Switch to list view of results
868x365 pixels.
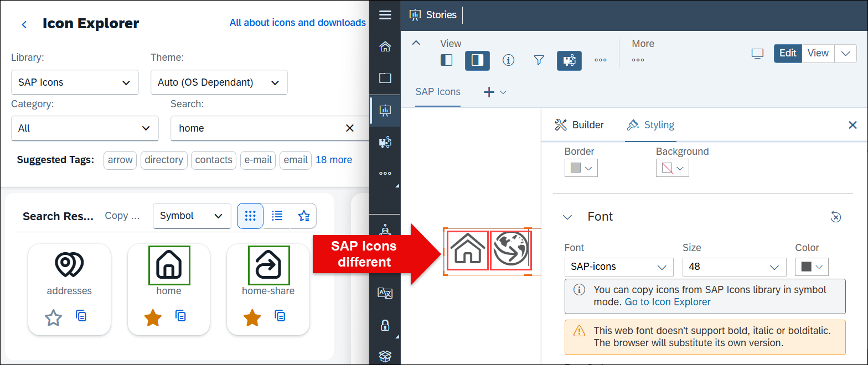click(277, 216)
